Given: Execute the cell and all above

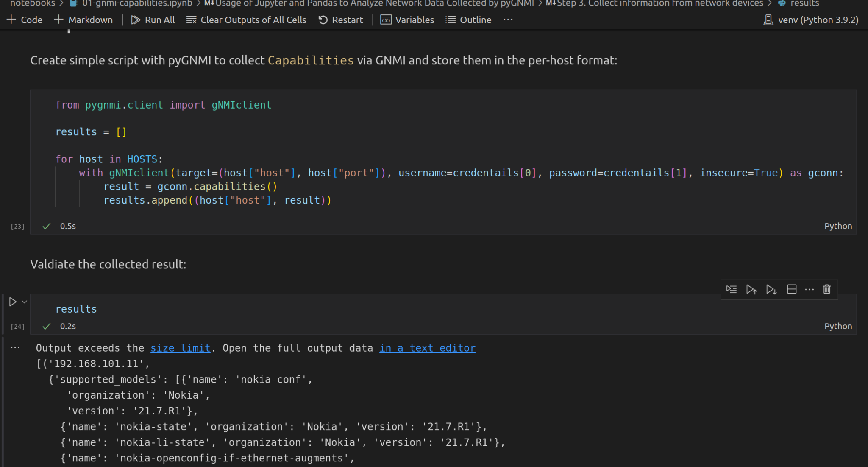Looking at the screenshot, I should point(751,289).
